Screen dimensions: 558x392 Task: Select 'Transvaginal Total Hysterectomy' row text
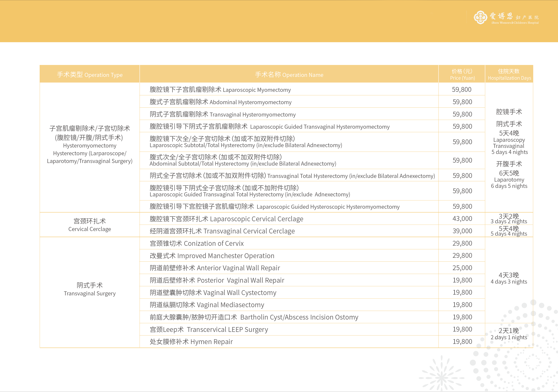292,176
